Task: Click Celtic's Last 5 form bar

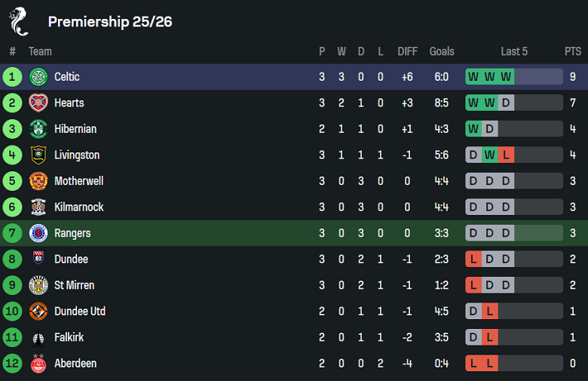Action: pyautogui.click(x=514, y=77)
